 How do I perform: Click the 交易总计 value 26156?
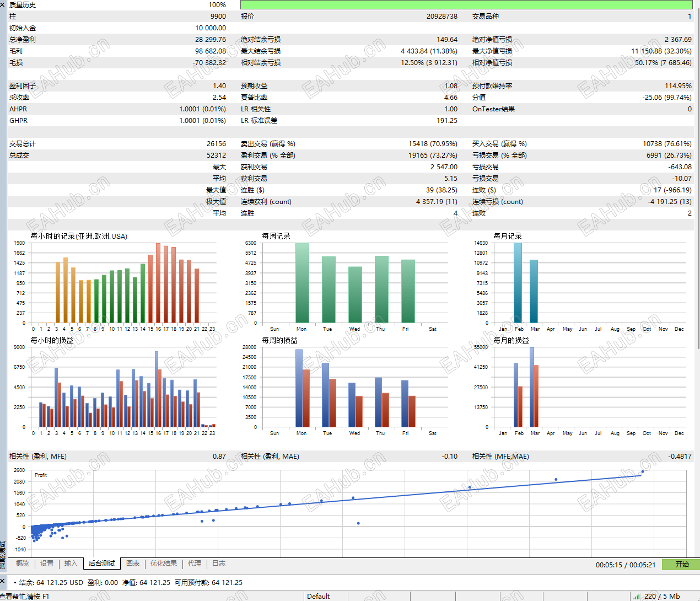click(x=216, y=144)
